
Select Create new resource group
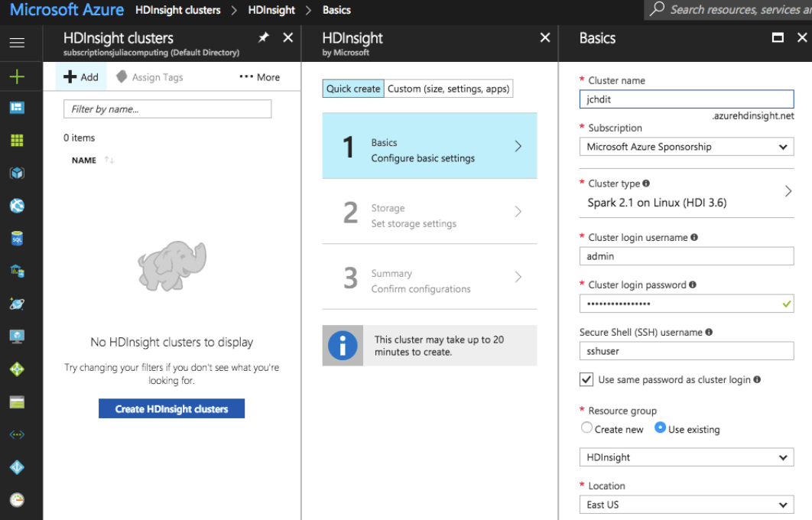click(586, 427)
